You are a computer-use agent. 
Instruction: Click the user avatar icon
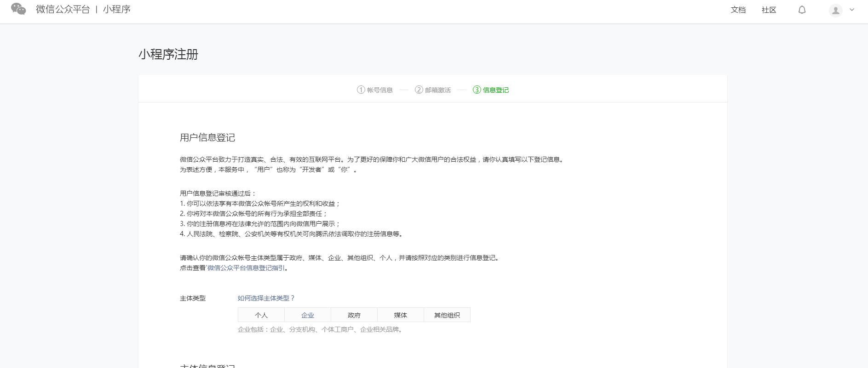coord(836,10)
